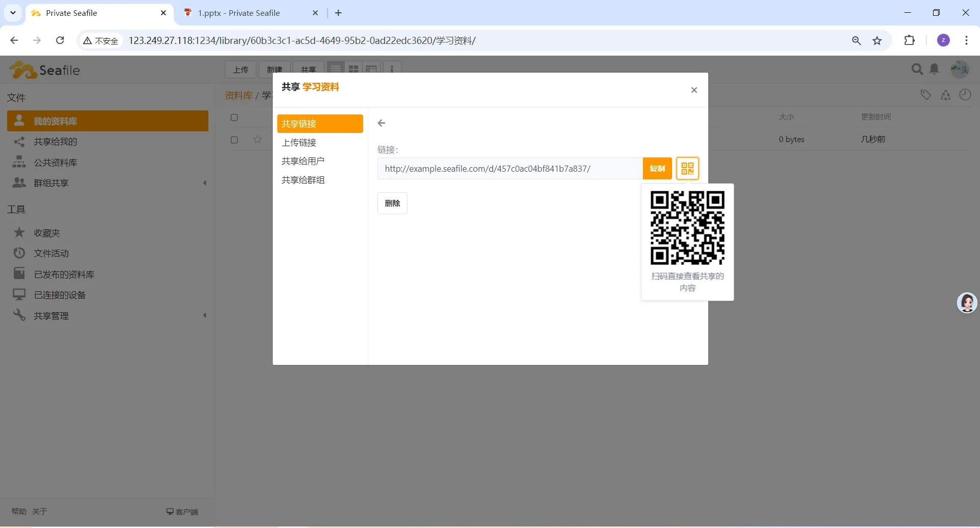This screenshot has height=528, width=980.
Task: Click the floating assistant avatar
Action: [x=967, y=303]
